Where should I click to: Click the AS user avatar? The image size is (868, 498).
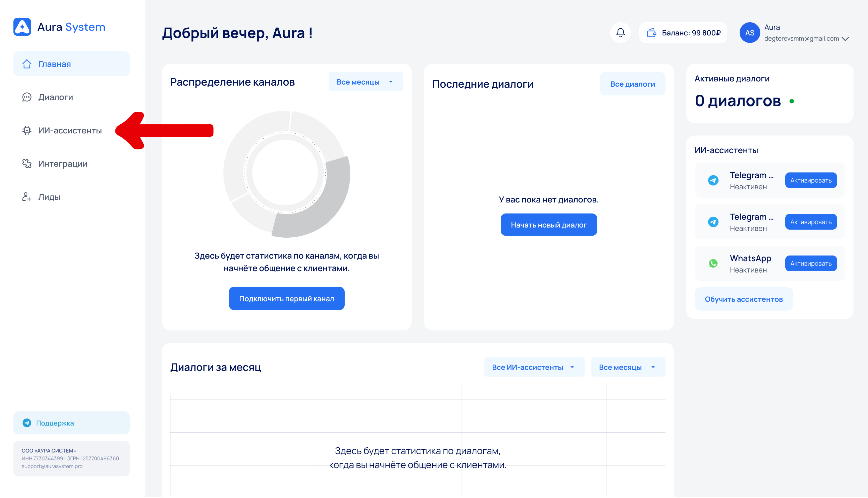pyautogui.click(x=749, y=33)
